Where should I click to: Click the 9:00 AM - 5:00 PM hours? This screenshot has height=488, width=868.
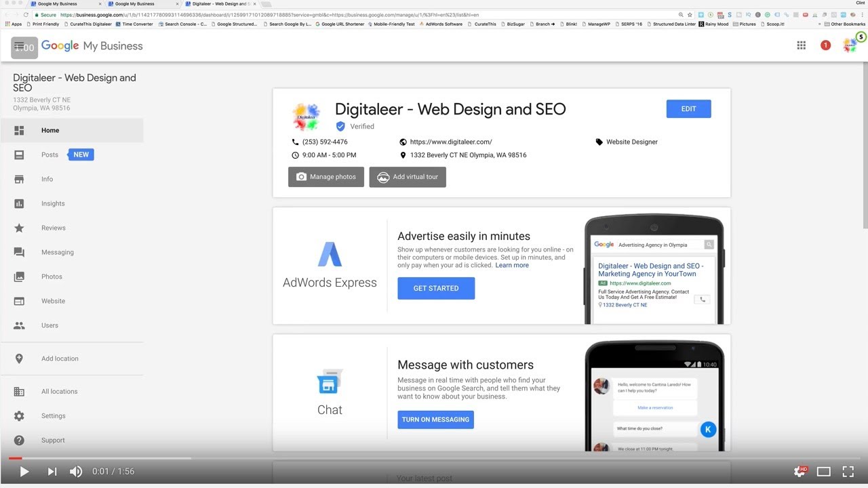[x=329, y=155]
